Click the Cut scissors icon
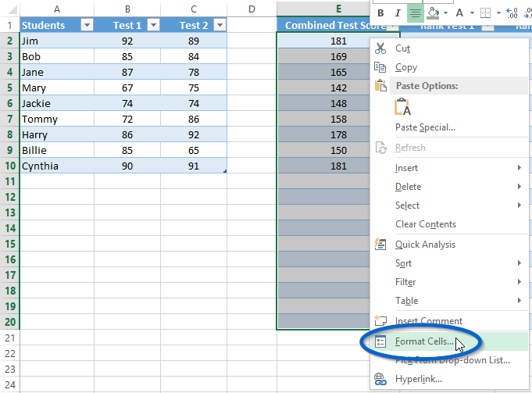The image size is (532, 393). coord(380,48)
